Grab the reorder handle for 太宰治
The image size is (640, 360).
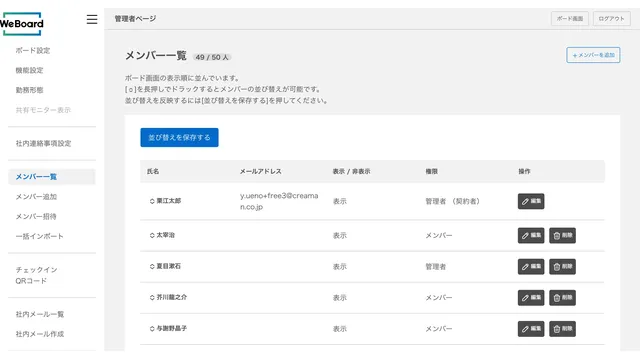[152, 236]
